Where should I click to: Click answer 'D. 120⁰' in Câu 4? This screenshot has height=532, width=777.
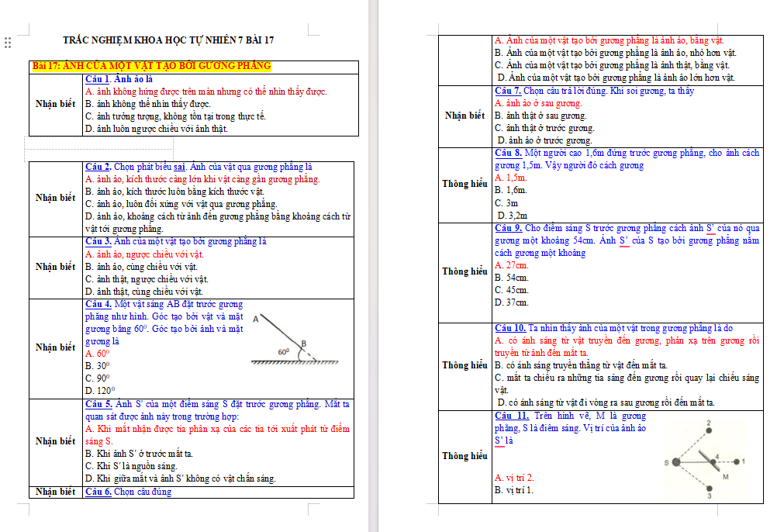(100, 391)
